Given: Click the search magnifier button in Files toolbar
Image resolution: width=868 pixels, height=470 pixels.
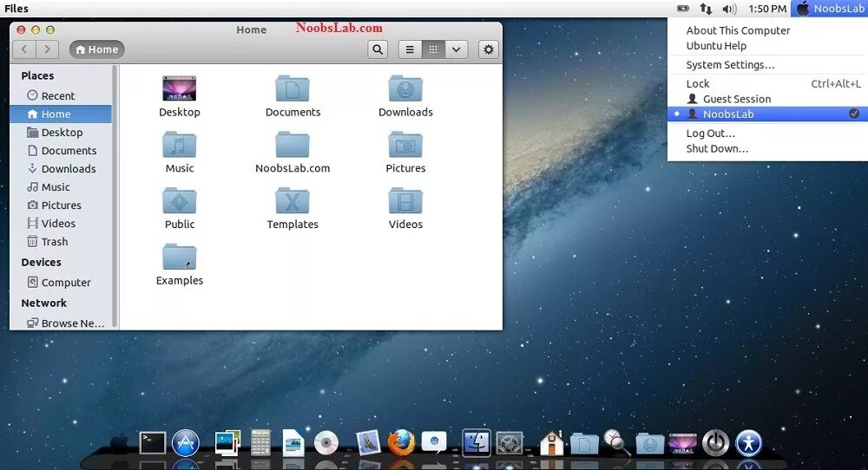Looking at the screenshot, I should pyautogui.click(x=378, y=49).
